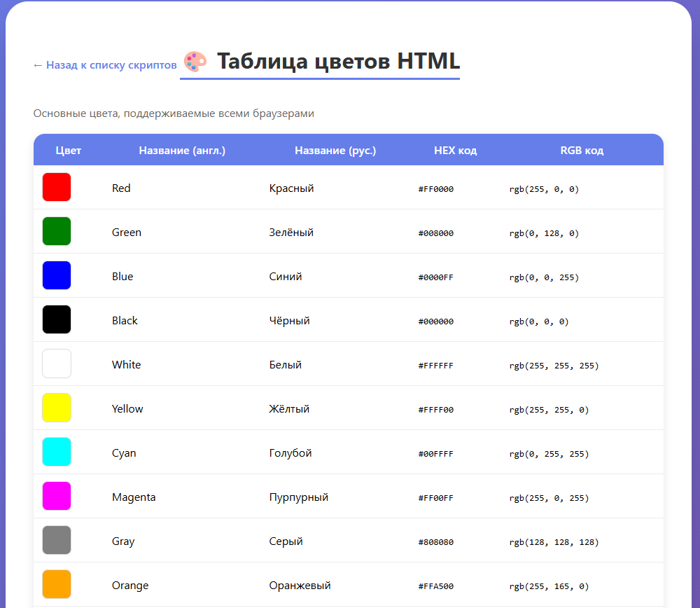Screen dimensions: 700x608
Task: Click the Russian name 'Белый'
Action: coord(286,364)
